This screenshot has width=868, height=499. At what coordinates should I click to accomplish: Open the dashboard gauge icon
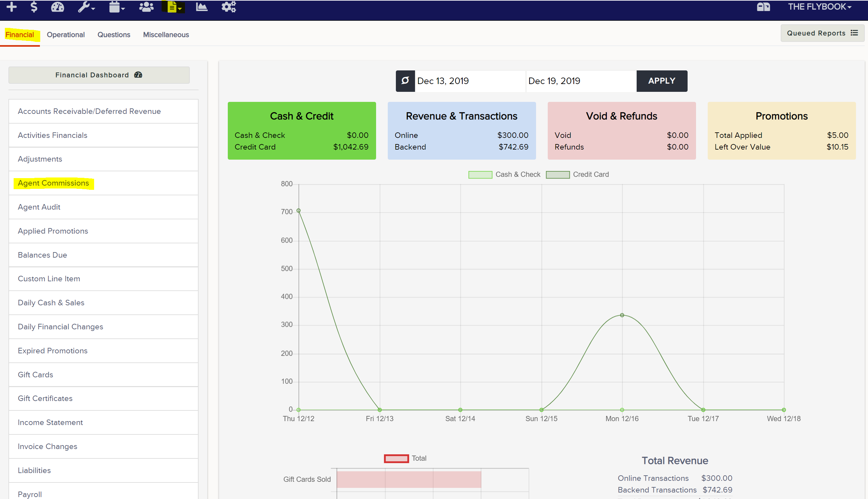tap(57, 7)
